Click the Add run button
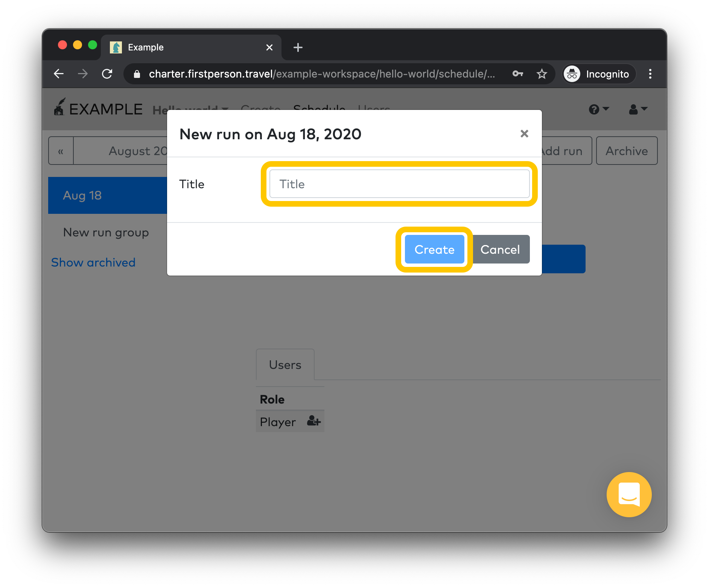Viewport: 709px width, 588px height. 566,151
